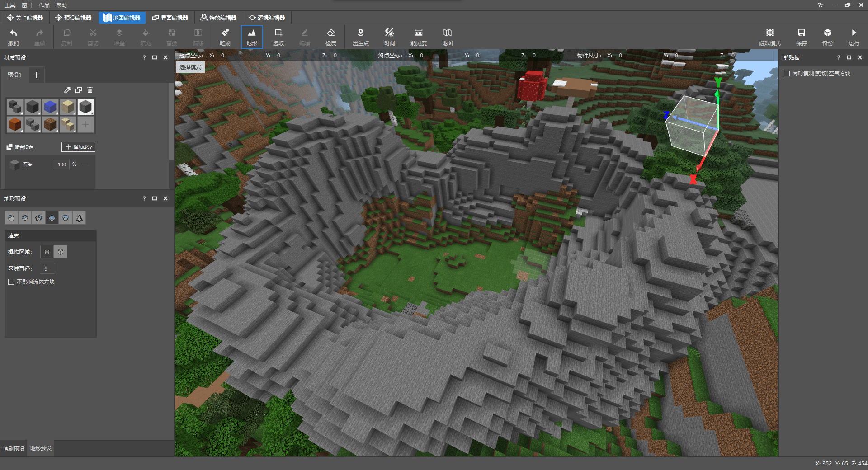This screenshot has width=868, height=470.
Task: Click the eyedropper icon in 材质预设 panel
Action: coord(67,90)
